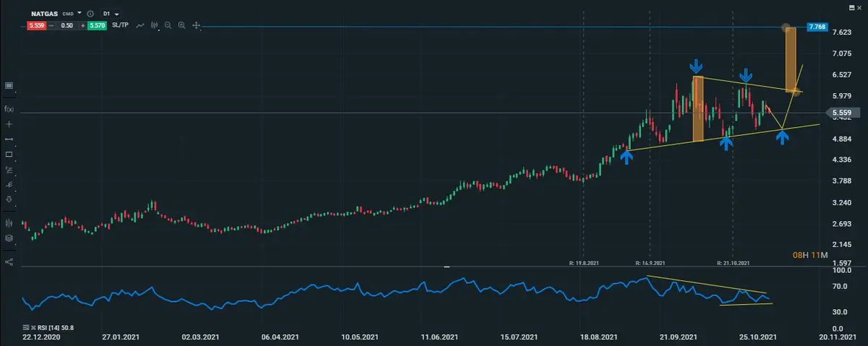Open the indicators f(x) tool
This screenshot has width=868, height=346.
point(9,108)
